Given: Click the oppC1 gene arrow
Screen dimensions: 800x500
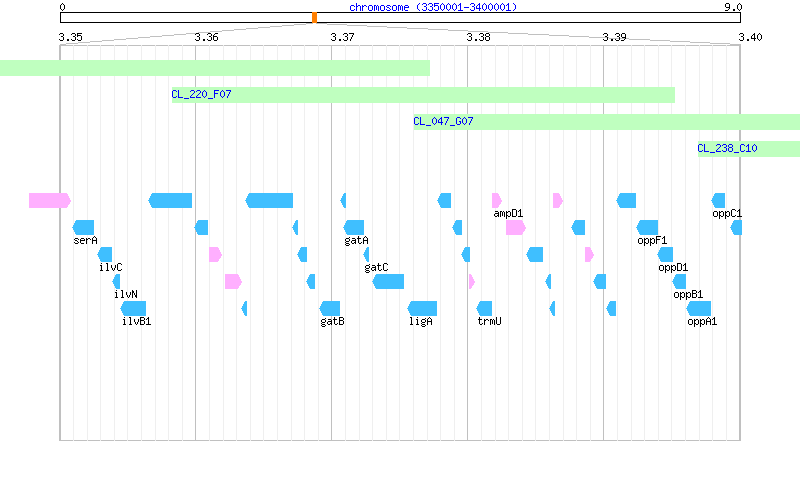Looking at the screenshot, I should [718, 201].
